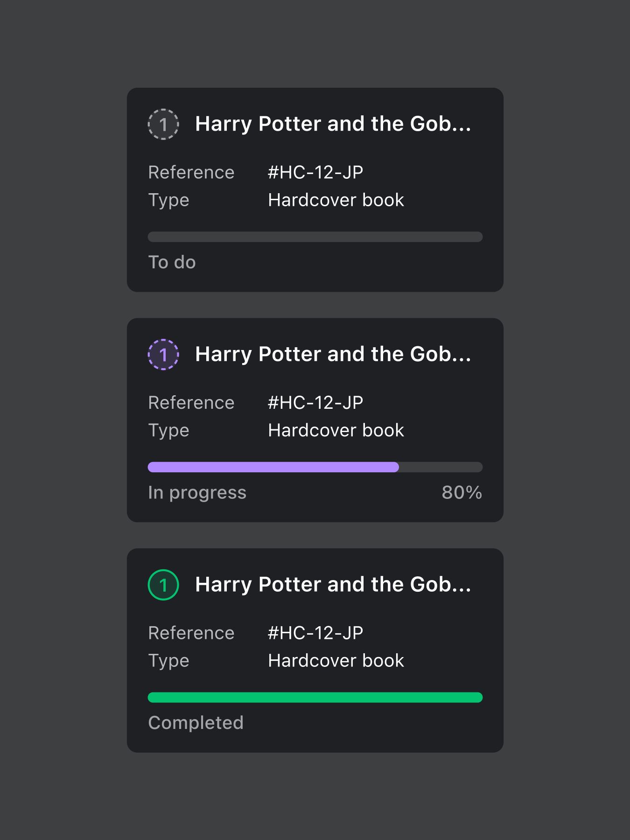Select the Completed status label
Viewport: 630px width, 840px height.
pyautogui.click(x=196, y=723)
